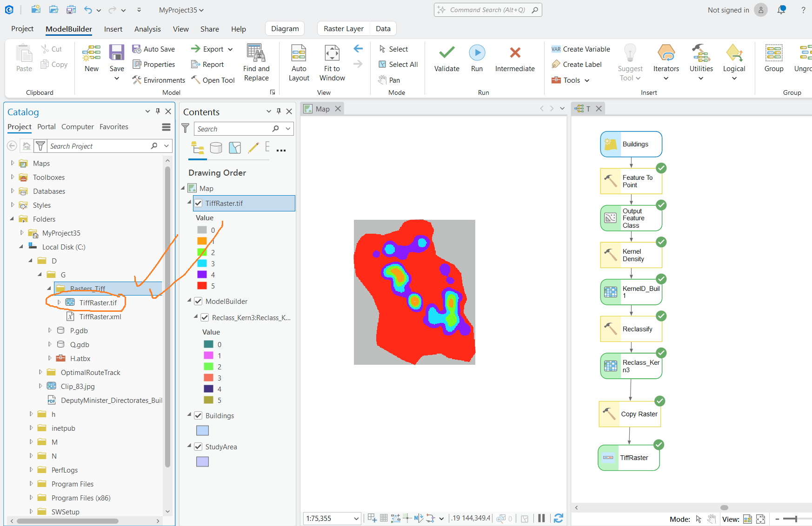Open MyProject35 title dropdown
The width and height of the screenshot is (812, 526).
[201, 10]
